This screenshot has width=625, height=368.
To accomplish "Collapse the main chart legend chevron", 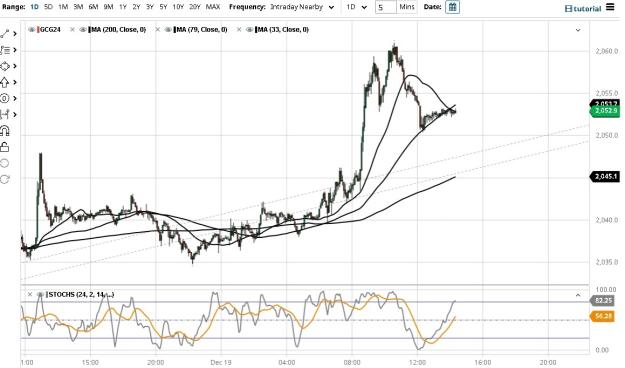I will (x=578, y=30).
